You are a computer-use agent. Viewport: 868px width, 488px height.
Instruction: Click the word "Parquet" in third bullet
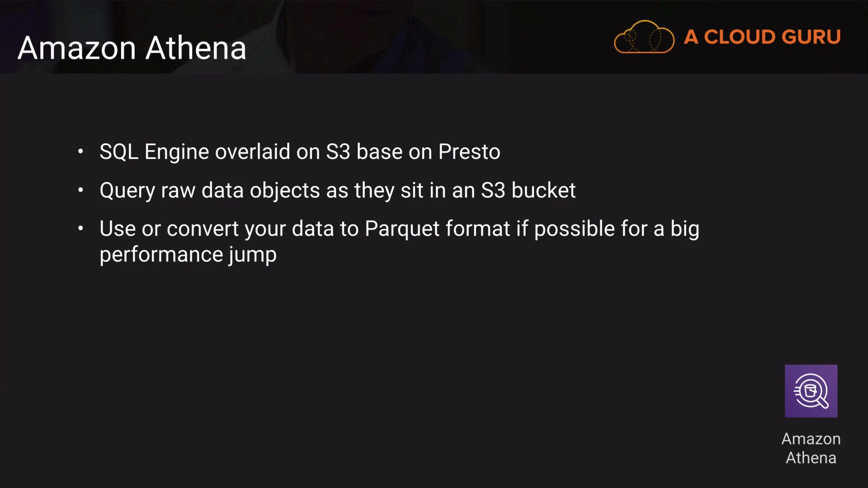click(402, 229)
